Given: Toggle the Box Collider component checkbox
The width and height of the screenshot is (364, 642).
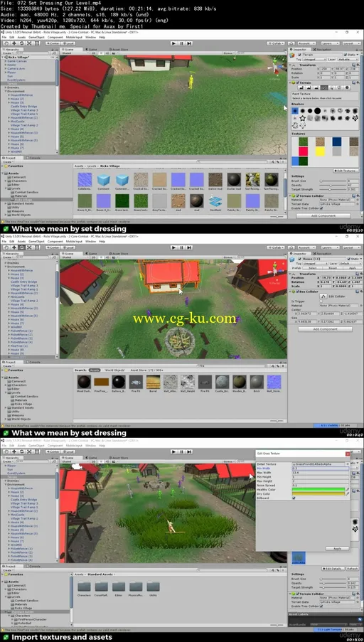Looking at the screenshot, I should click(x=297, y=291).
